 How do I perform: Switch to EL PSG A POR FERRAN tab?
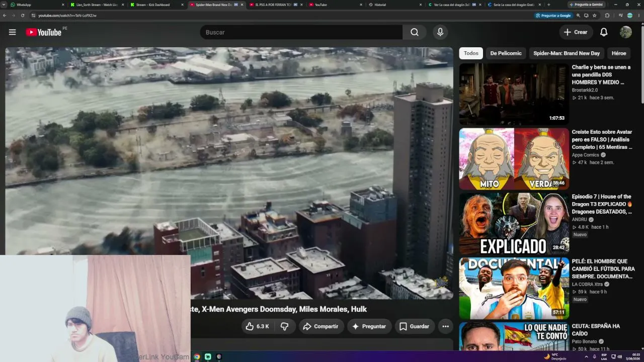click(x=276, y=5)
